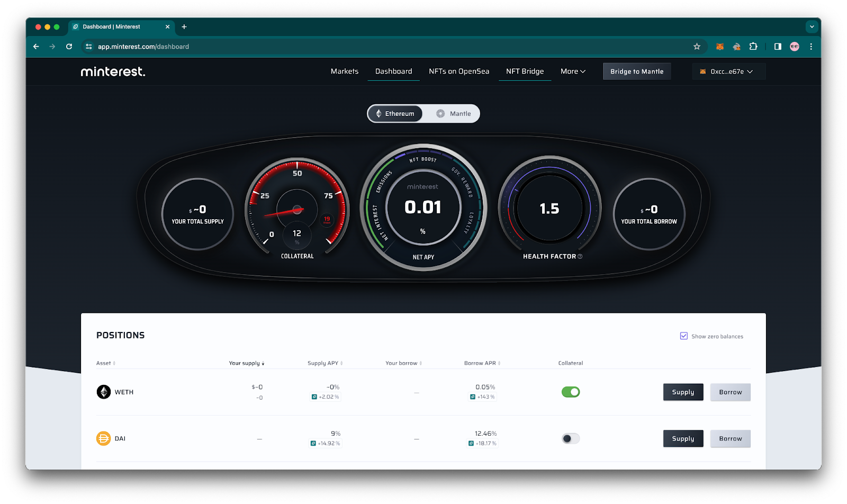Bookmark this page with the star icon
This screenshot has width=847, height=504.
(x=697, y=47)
